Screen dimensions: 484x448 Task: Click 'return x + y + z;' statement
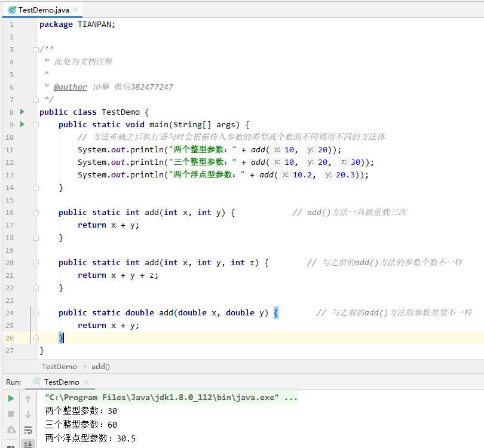click(118, 275)
